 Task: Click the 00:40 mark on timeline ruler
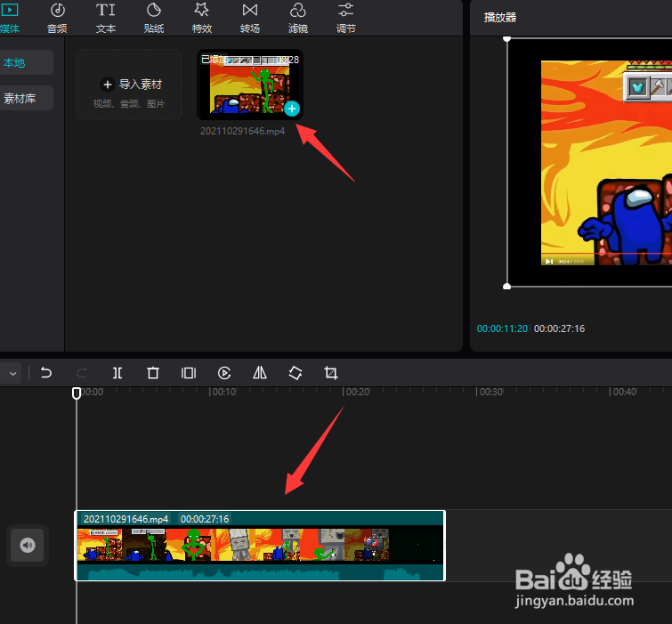625,392
